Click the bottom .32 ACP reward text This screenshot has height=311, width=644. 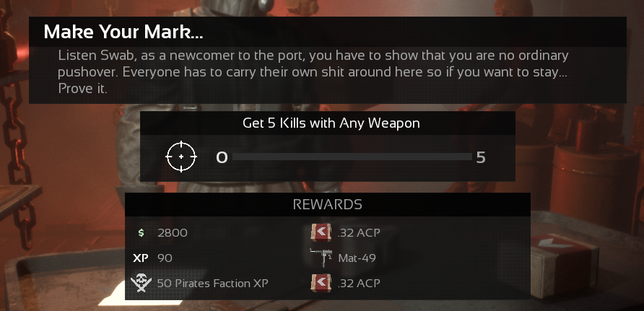click(x=359, y=283)
